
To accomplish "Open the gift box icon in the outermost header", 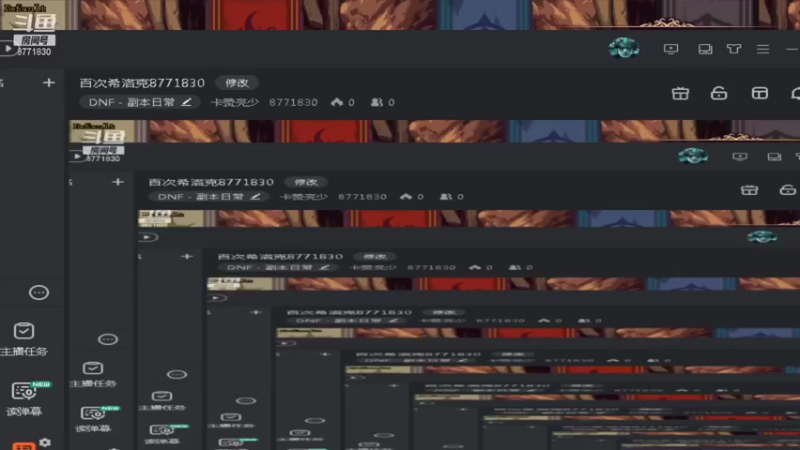I will 680,93.
